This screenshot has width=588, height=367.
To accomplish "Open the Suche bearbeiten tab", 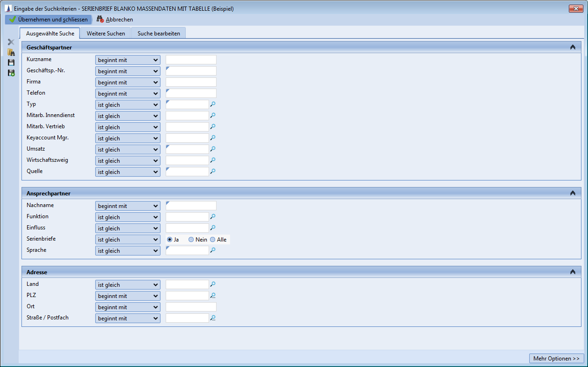I will click(159, 34).
